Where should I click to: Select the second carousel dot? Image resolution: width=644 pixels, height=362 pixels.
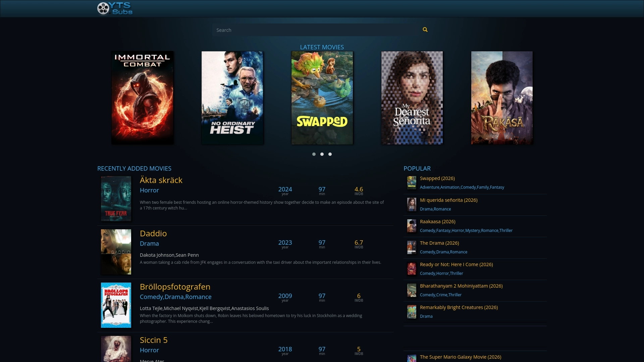[x=322, y=154]
